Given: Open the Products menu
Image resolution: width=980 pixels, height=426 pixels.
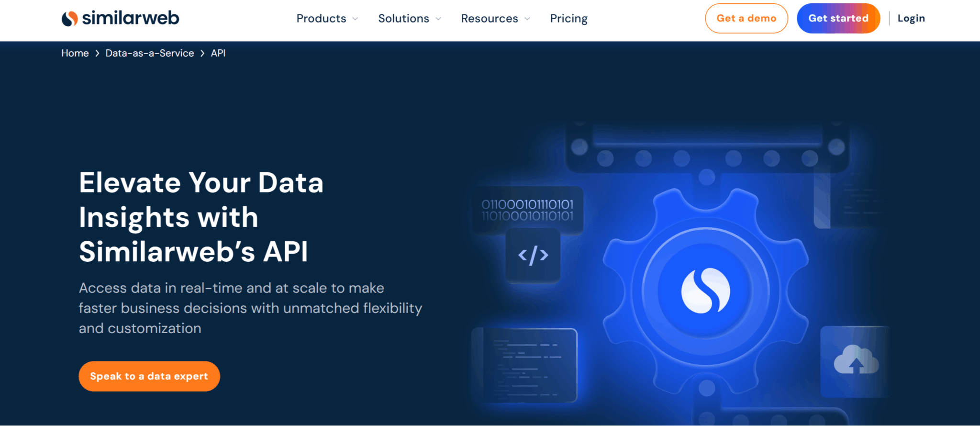Looking at the screenshot, I should click(x=321, y=19).
